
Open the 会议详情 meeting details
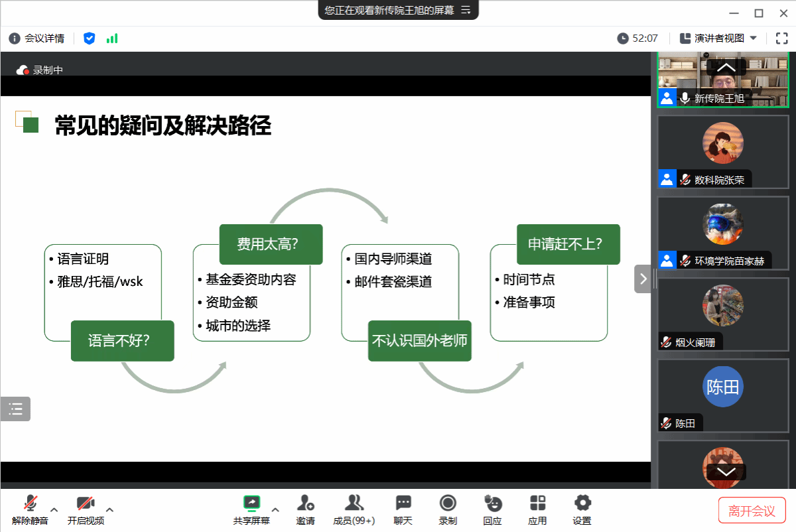(x=37, y=38)
